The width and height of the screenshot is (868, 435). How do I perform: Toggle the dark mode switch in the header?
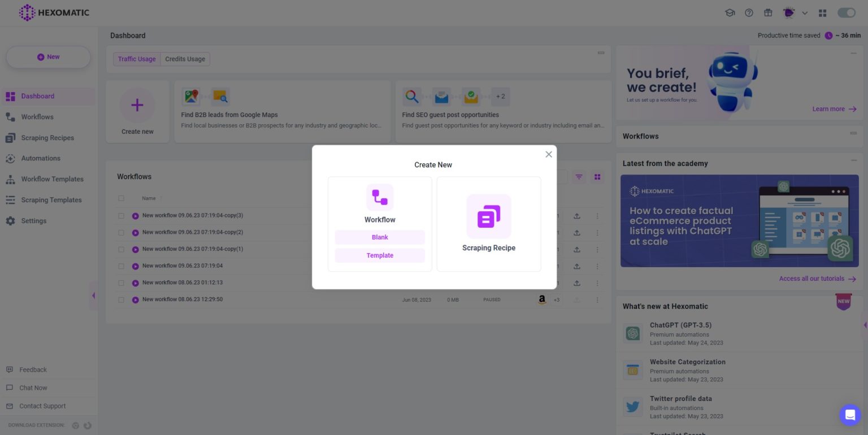click(x=846, y=12)
